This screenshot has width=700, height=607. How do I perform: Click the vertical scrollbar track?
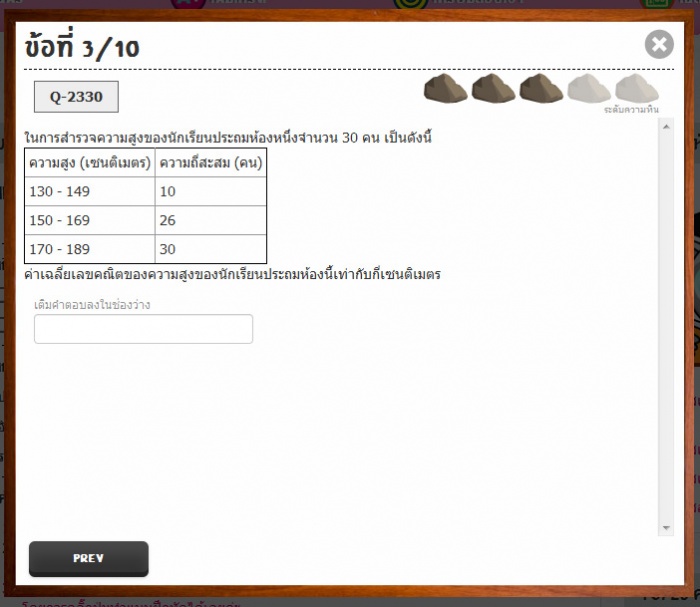coord(666,330)
